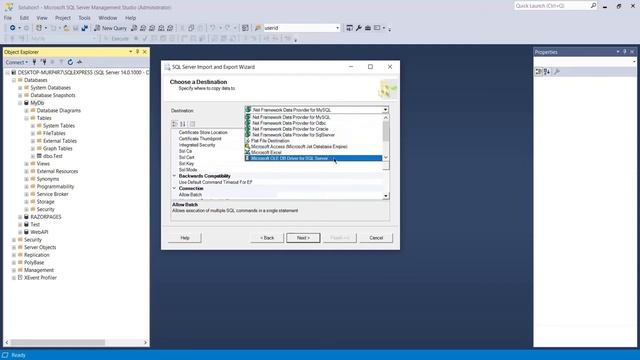This screenshot has width=640, height=360.
Task: Expand the System Databases node
Action: [x=20, y=88]
